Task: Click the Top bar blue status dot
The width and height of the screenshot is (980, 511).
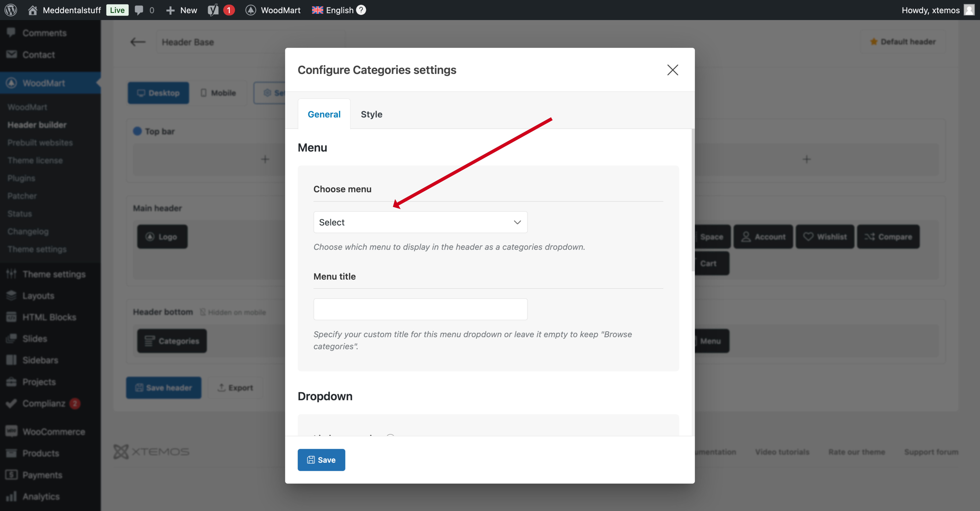Action: point(137,131)
